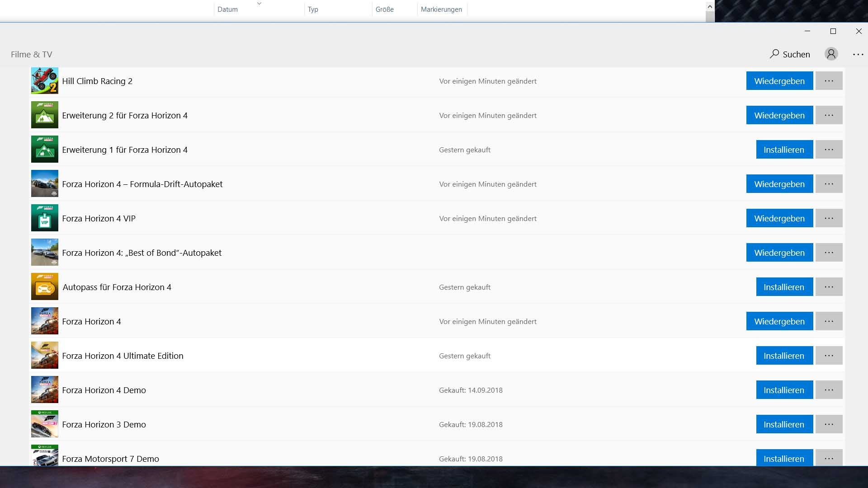The height and width of the screenshot is (488, 868).
Task: Install Autopass für Forza Horizon 4
Action: 784,287
